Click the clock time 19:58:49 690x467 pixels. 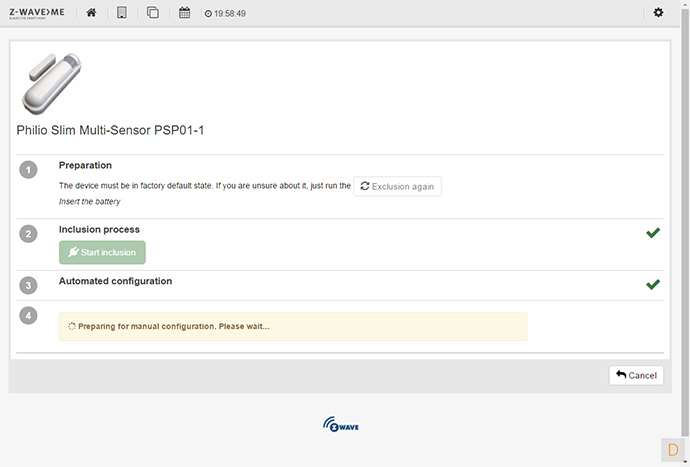pos(225,14)
